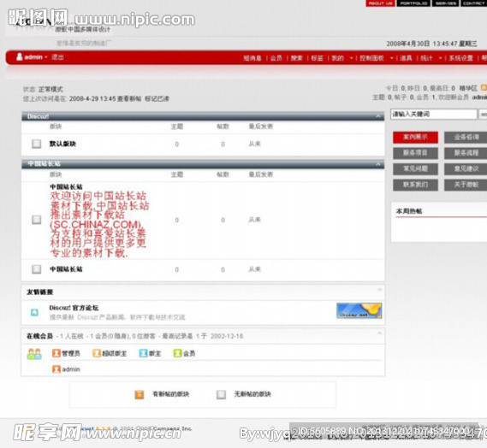Click the orange RSS icon beside 精华区
This screenshot has width=487, height=448.
pyautogui.click(x=484, y=88)
